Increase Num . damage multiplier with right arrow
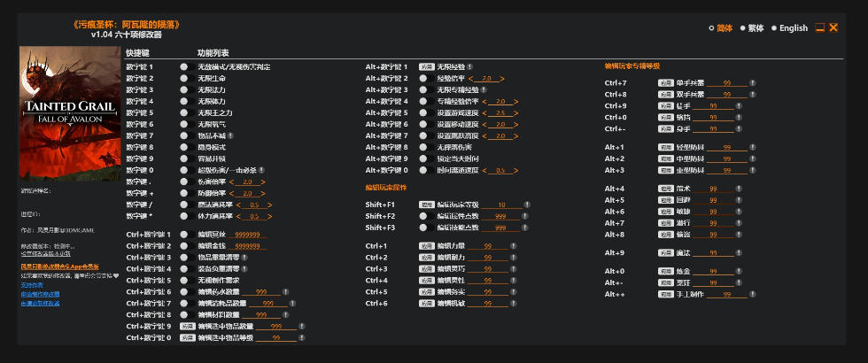This screenshot has width=868, height=363. [263, 181]
